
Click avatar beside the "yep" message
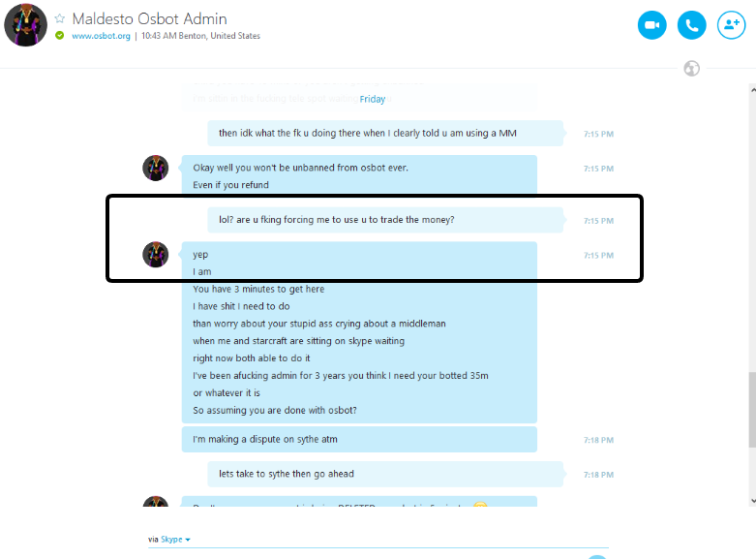click(x=155, y=255)
